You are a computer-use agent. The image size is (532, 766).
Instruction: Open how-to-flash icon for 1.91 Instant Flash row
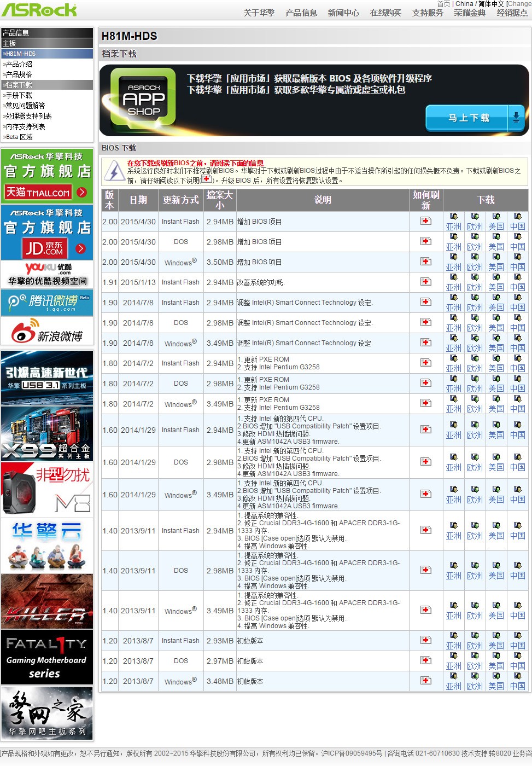coord(426,282)
